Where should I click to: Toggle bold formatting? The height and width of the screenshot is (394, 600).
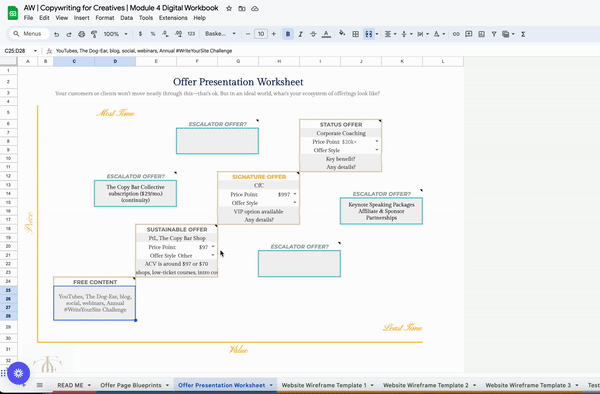coord(288,34)
